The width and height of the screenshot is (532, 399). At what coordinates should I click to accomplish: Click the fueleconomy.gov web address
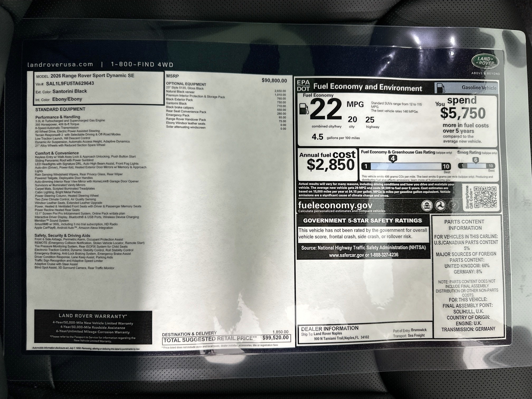pyautogui.click(x=335, y=205)
